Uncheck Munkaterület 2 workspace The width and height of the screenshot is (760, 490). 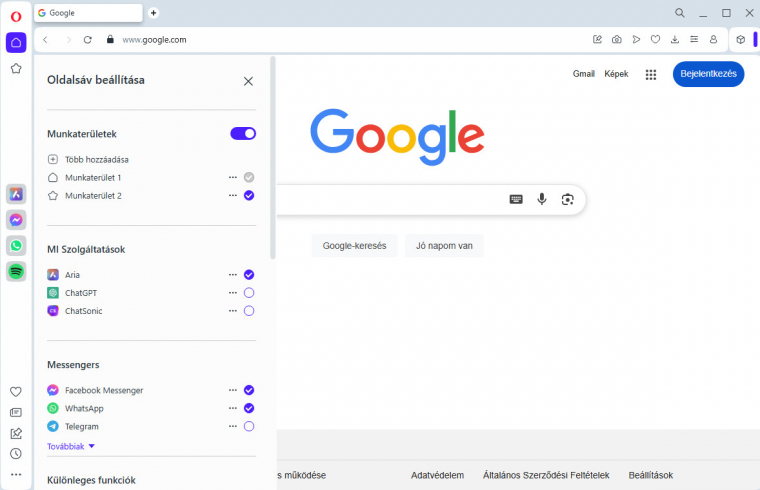(x=249, y=196)
